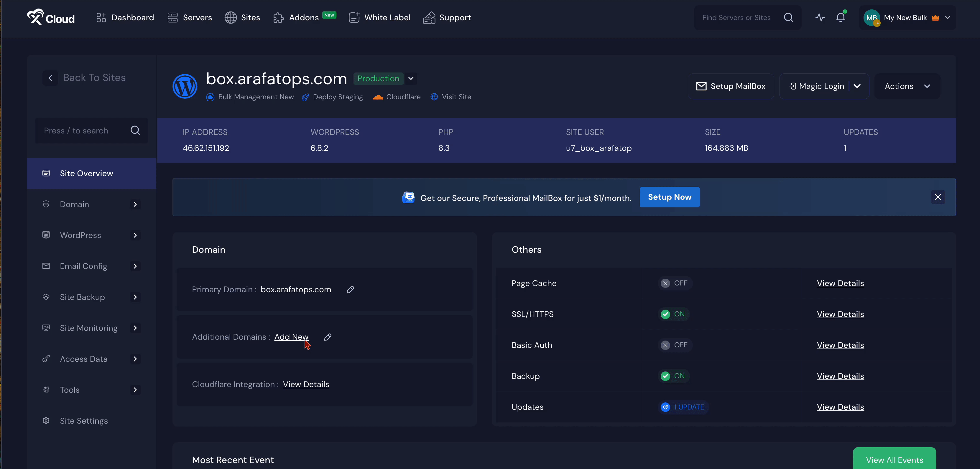Click the search magnifier in top bar

[x=788, y=17]
